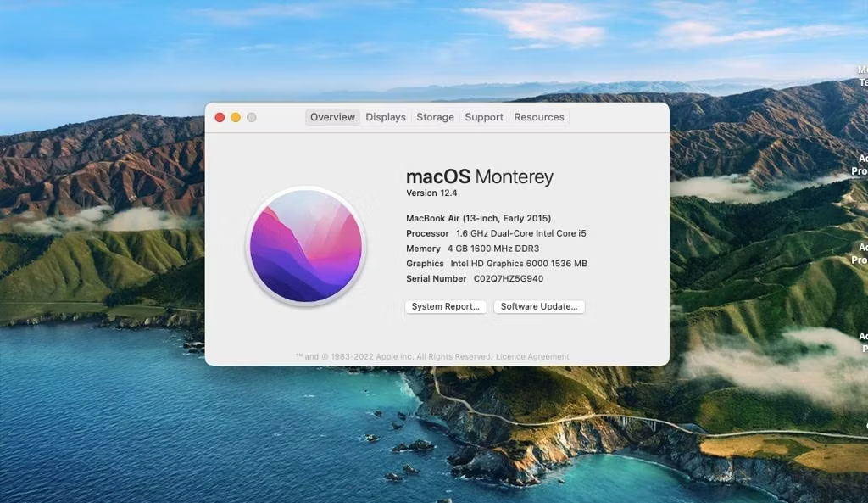
Task: Select the Support tab
Action: pos(483,117)
